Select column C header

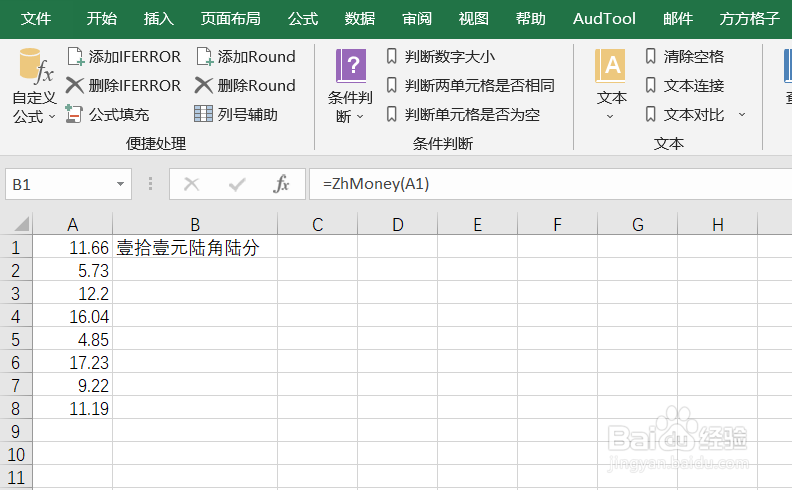click(318, 224)
